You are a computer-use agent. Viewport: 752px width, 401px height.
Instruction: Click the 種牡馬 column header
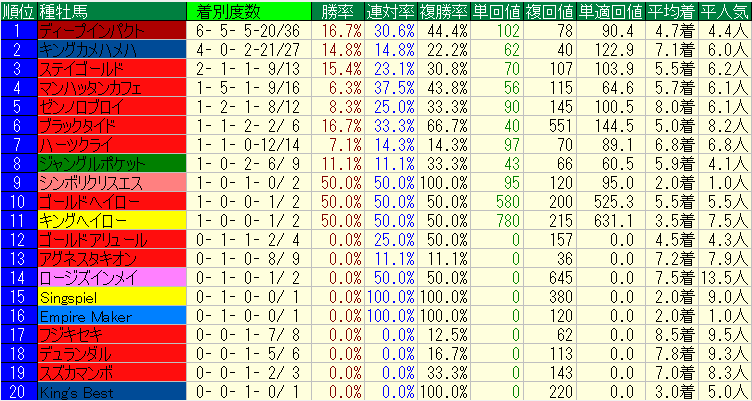click(112, 11)
